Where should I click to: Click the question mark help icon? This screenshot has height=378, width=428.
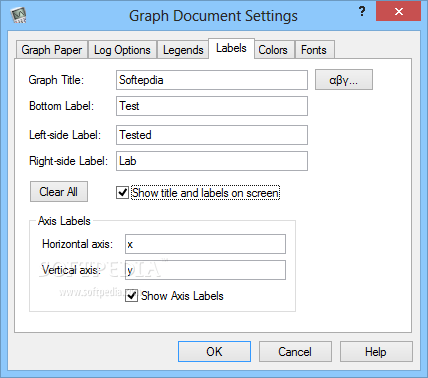click(362, 12)
